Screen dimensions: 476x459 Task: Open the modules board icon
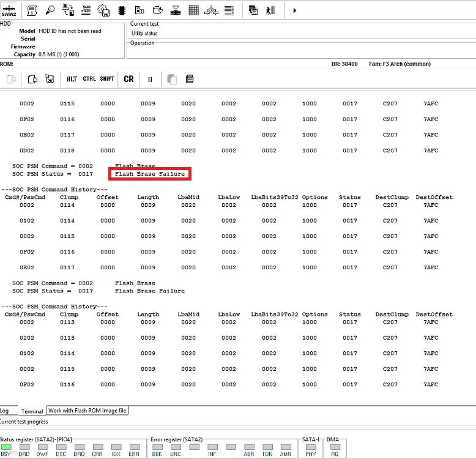click(139, 10)
